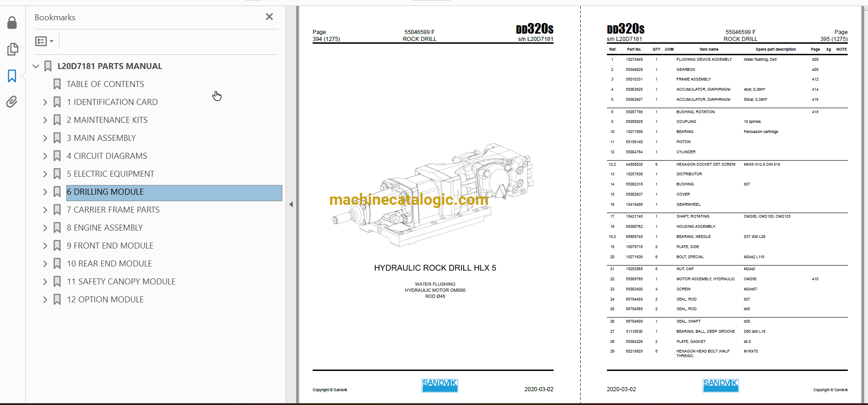Click the HOUSING ASSEMBLY item name
This screenshot has width=868, height=405.
[x=696, y=226]
